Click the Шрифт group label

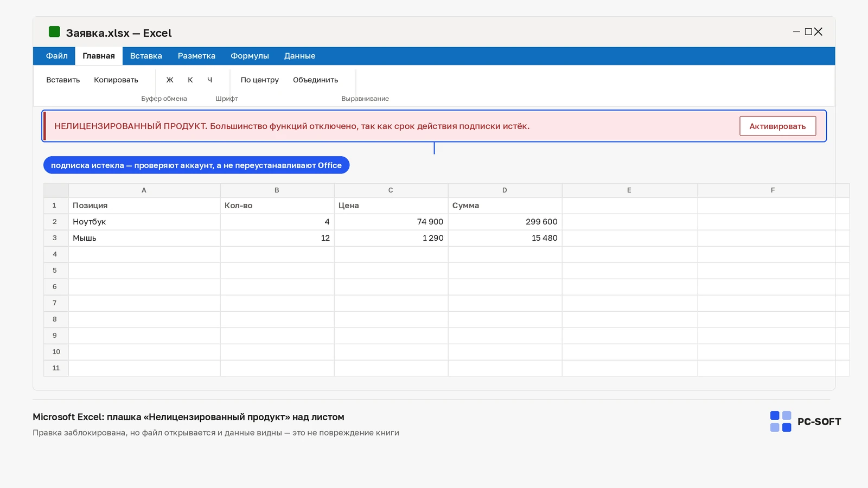pyautogui.click(x=227, y=99)
